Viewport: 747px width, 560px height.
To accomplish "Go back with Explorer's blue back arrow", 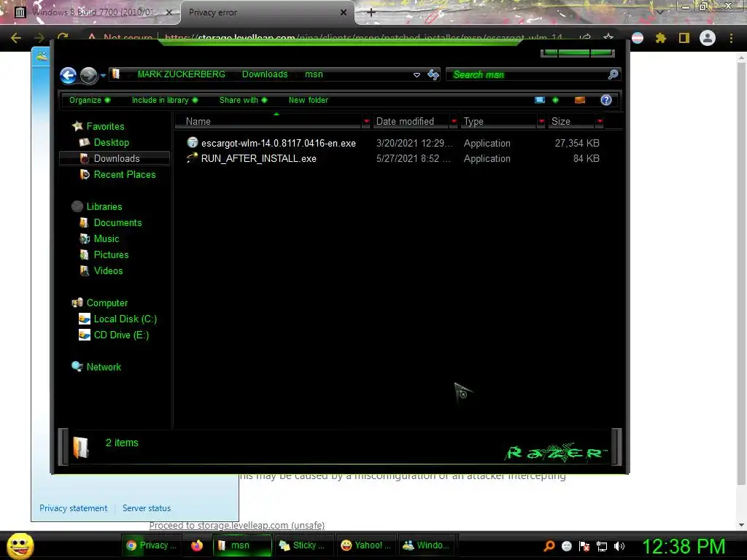I will tap(68, 75).
